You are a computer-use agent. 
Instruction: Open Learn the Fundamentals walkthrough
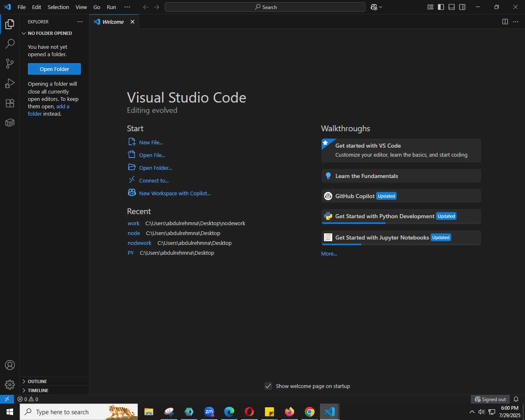tap(401, 176)
